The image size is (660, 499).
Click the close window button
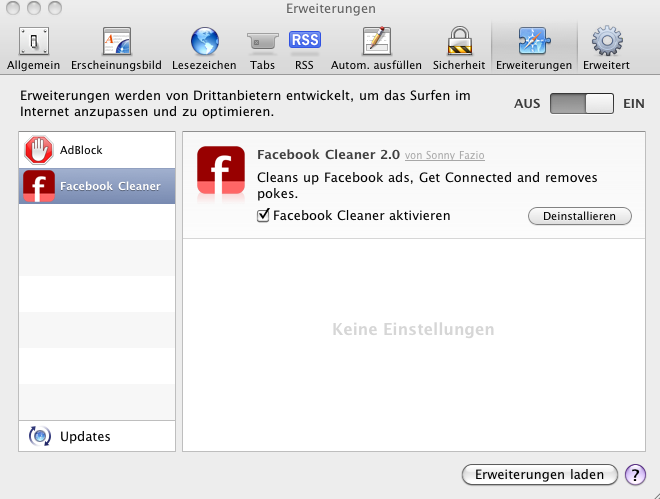click(x=13, y=8)
